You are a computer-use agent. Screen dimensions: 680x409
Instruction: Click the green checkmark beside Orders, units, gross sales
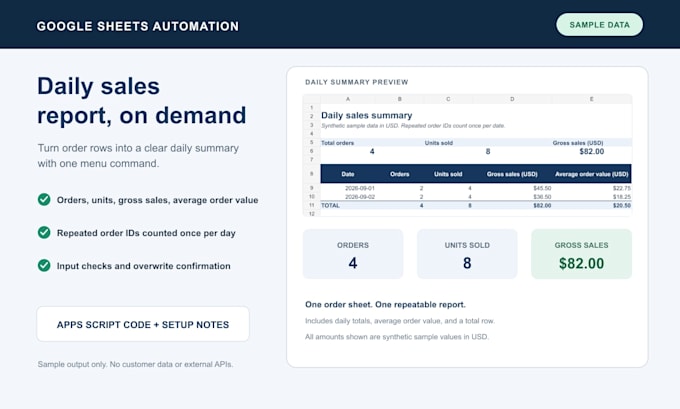(x=44, y=200)
